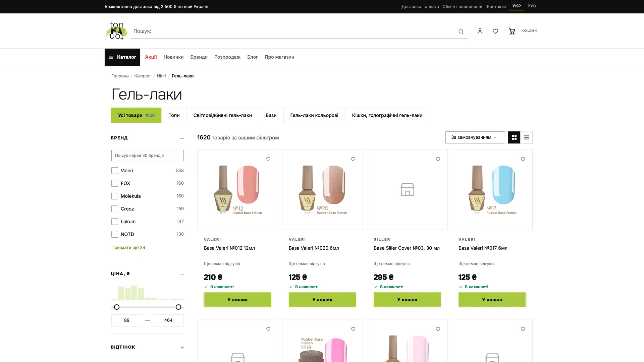Add Base Siller Cover №03 to cart

(407, 300)
